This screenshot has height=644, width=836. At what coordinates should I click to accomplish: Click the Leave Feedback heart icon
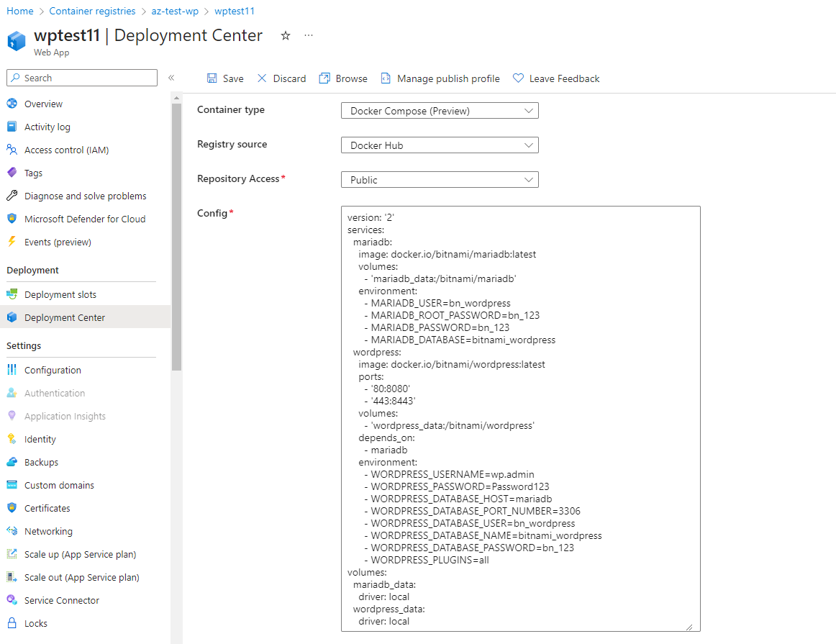pyautogui.click(x=518, y=78)
